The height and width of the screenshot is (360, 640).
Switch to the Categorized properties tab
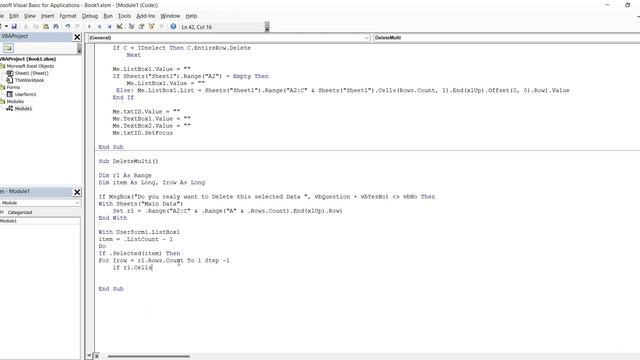[x=20, y=212]
